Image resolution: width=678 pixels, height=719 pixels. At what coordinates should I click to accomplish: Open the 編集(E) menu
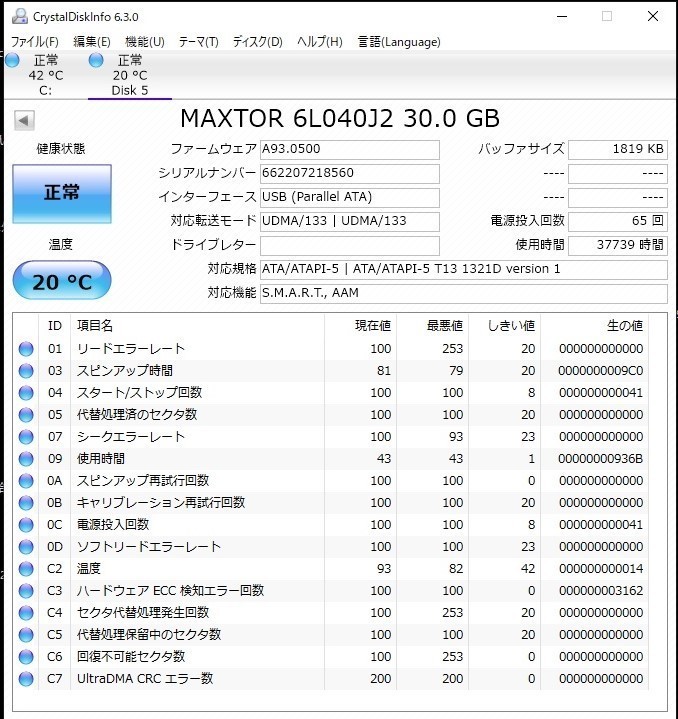[x=92, y=42]
